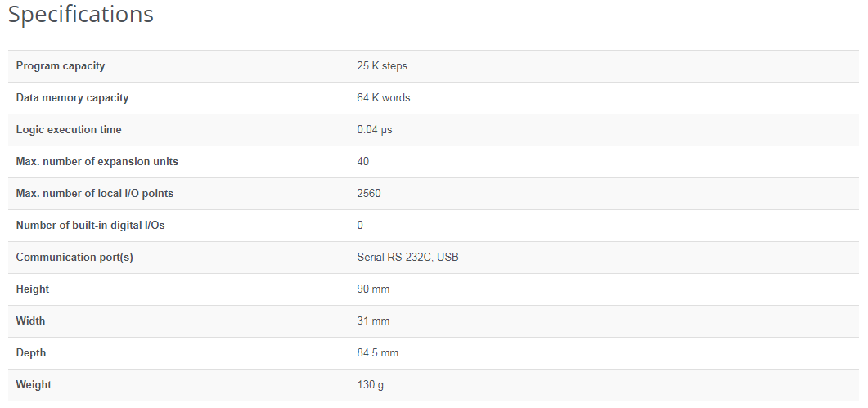The height and width of the screenshot is (408, 868).
Task: Select the 90 mm height value
Action: [x=374, y=289]
